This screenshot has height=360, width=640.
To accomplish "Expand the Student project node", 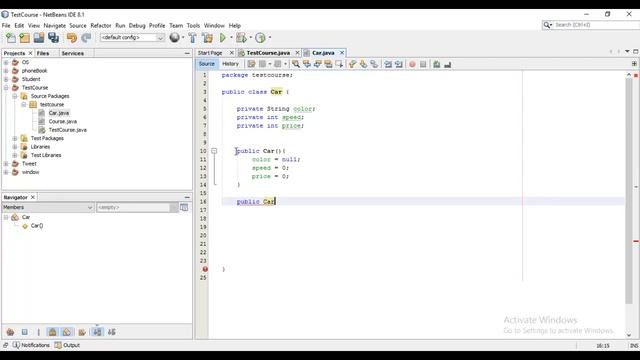I will click(6, 79).
